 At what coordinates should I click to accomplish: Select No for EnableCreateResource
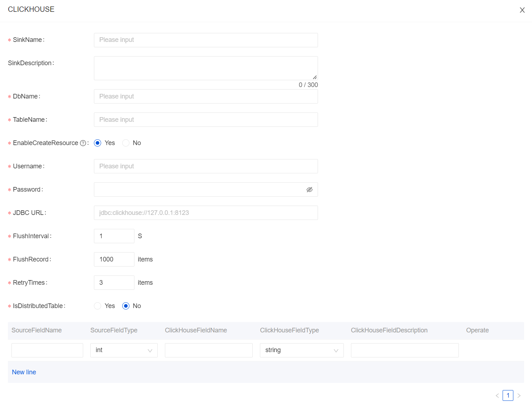click(x=126, y=143)
